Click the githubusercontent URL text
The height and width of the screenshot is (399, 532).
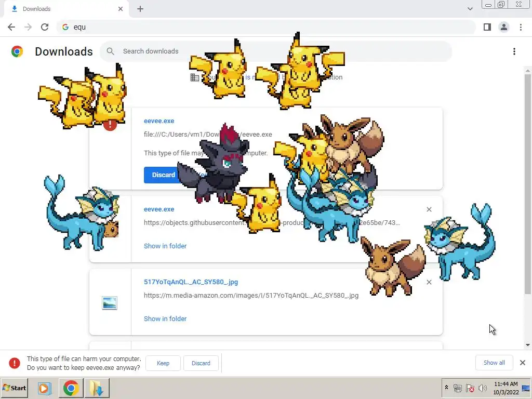click(x=272, y=222)
